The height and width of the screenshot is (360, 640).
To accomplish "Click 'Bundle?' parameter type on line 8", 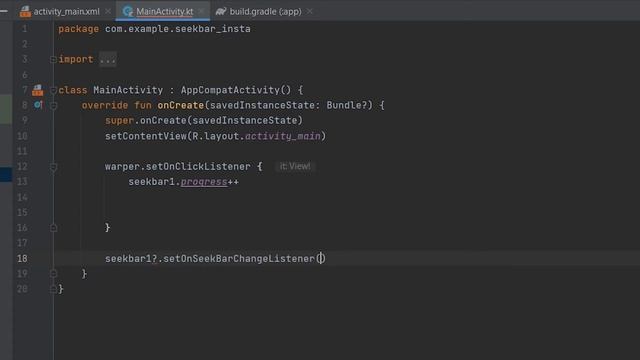I will pyautogui.click(x=347, y=105).
